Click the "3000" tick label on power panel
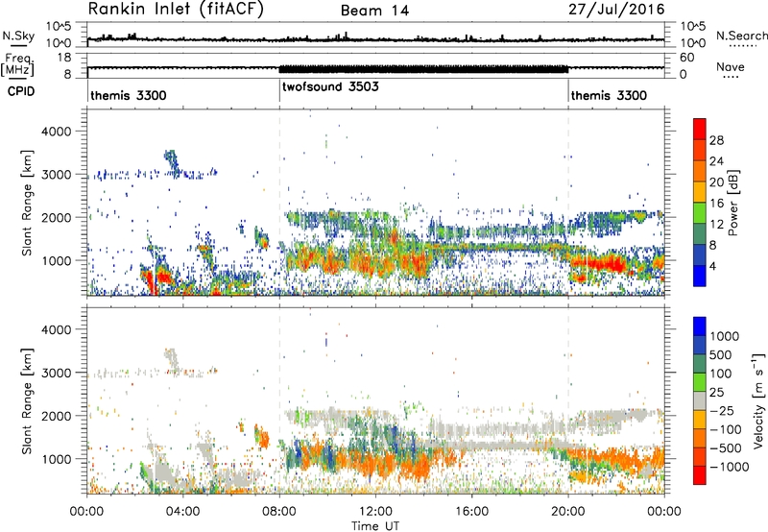This screenshot has height=532, width=768. pyautogui.click(x=56, y=175)
